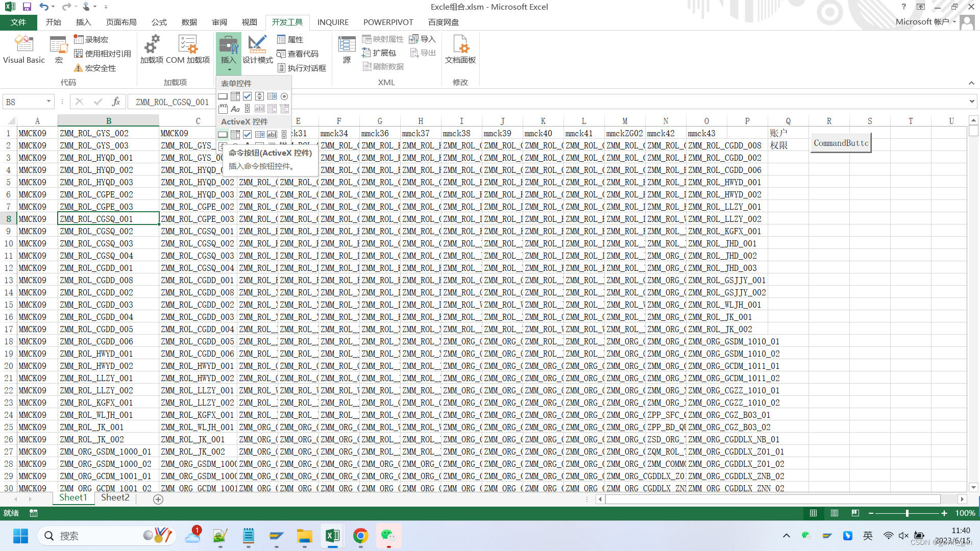Open the Name Box dropdown
This screenshot has height=551, width=980.
click(49, 102)
